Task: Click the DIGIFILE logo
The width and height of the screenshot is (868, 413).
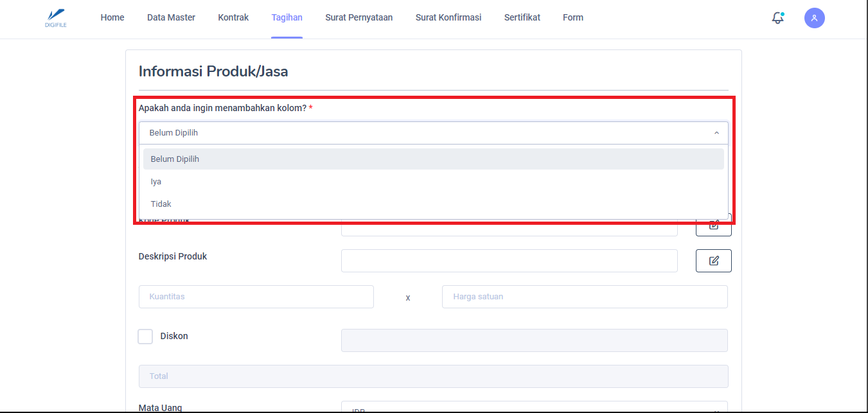Action: pyautogui.click(x=56, y=17)
